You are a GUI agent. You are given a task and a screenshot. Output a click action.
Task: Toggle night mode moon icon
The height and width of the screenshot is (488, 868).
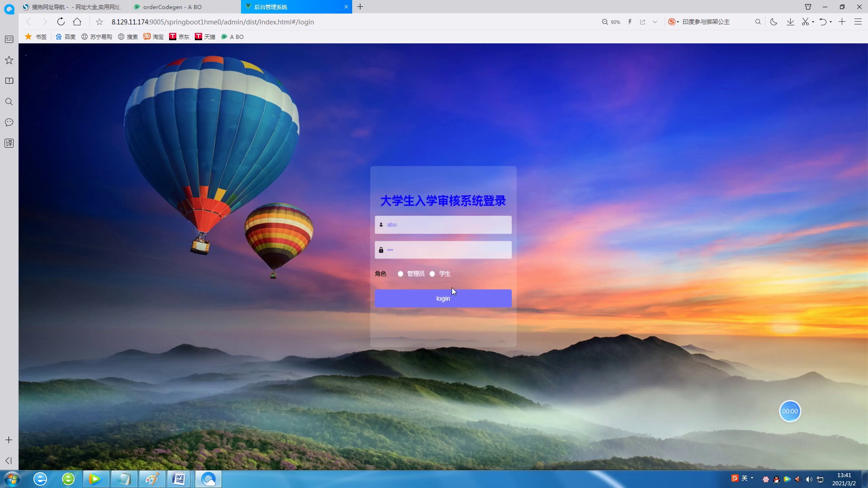(774, 22)
